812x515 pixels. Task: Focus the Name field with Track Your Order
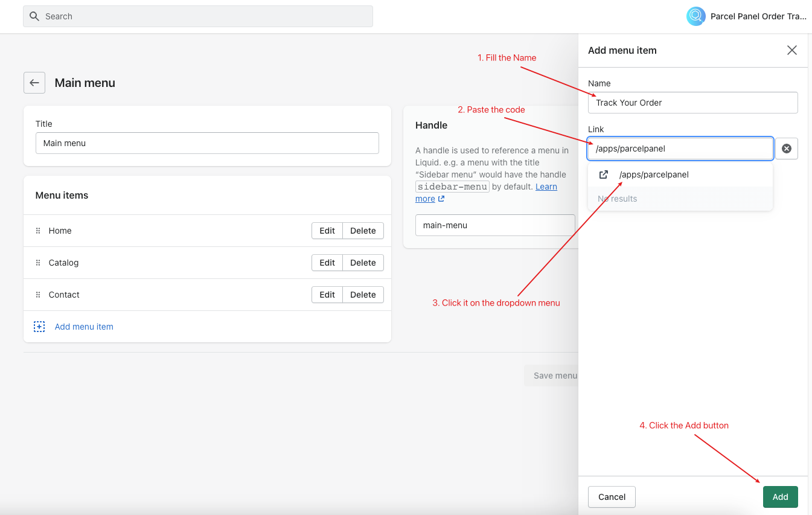(693, 103)
